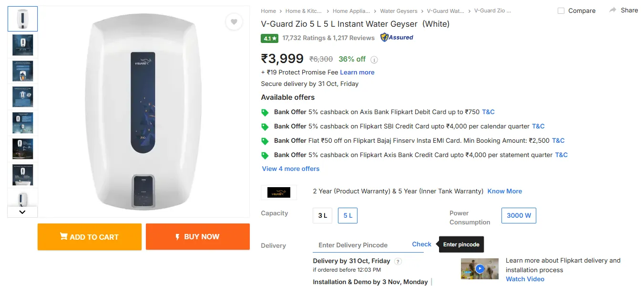
Task: Go to the Home breadcrumb link
Action: 268,11
